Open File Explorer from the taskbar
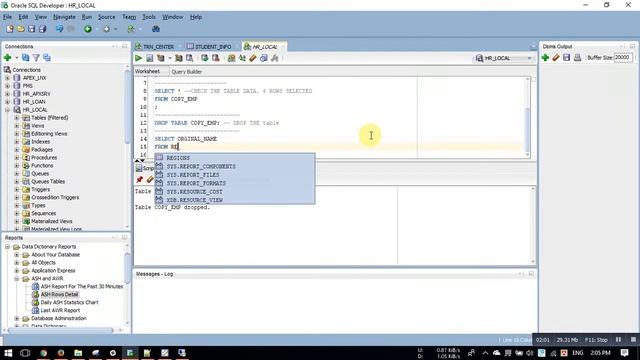Screen dimensions: 640x360 click(78, 353)
